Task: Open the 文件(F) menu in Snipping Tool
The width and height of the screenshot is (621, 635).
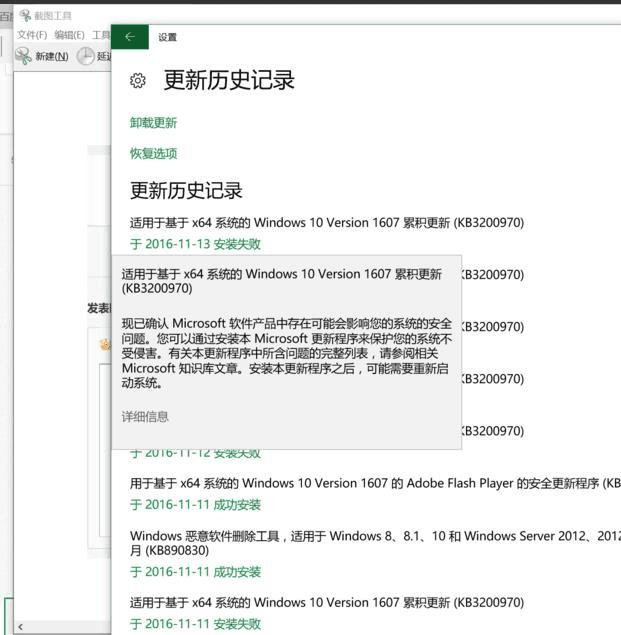Action: pyautogui.click(x=32, y=35)
